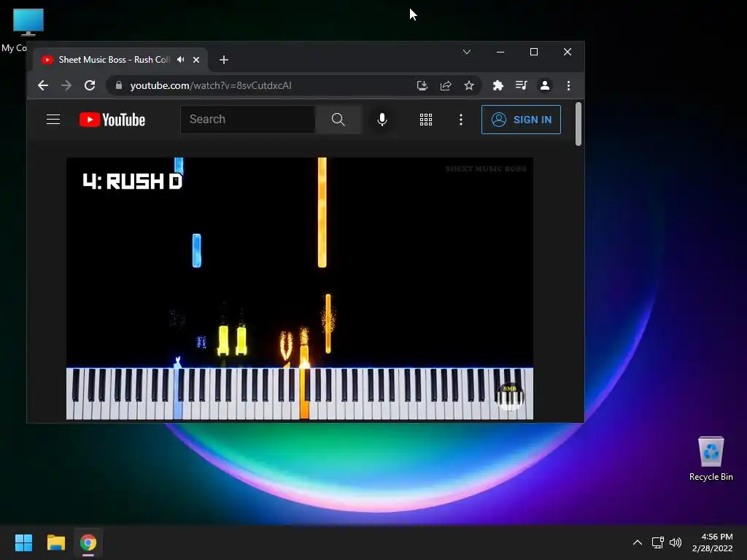Search with your voice microphone button
Viewport: 747px width, 560px height.
pos(382,120)
